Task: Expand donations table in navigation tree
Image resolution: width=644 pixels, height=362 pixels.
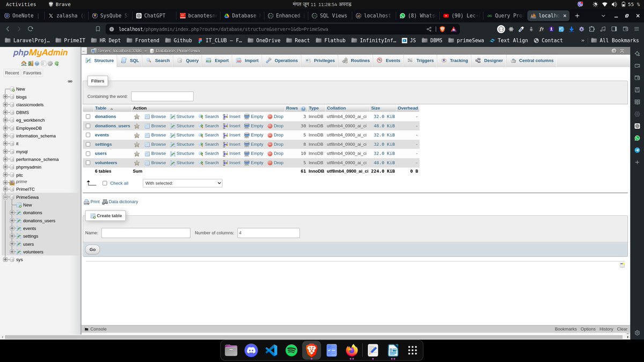Action: (x=12, y=213)
